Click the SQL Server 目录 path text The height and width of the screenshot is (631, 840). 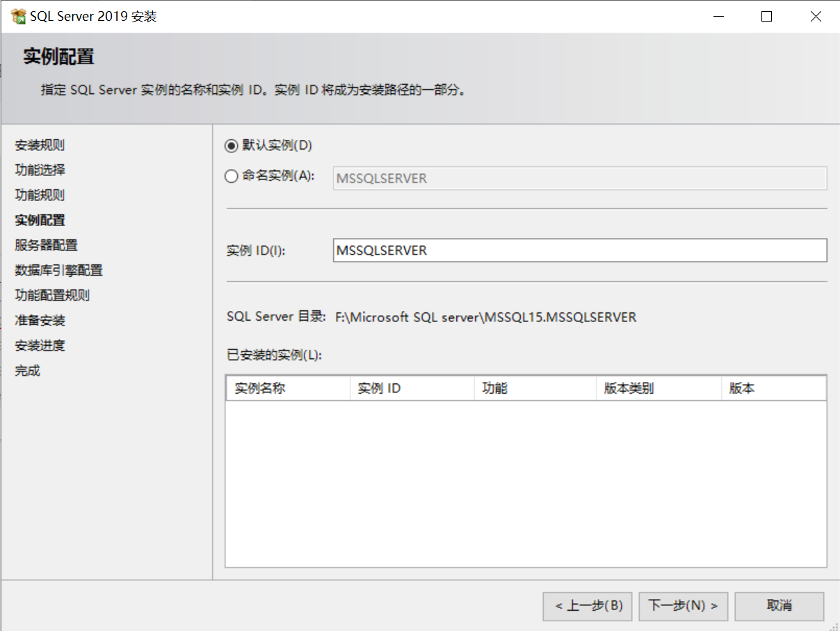click(x=485, y=317)
